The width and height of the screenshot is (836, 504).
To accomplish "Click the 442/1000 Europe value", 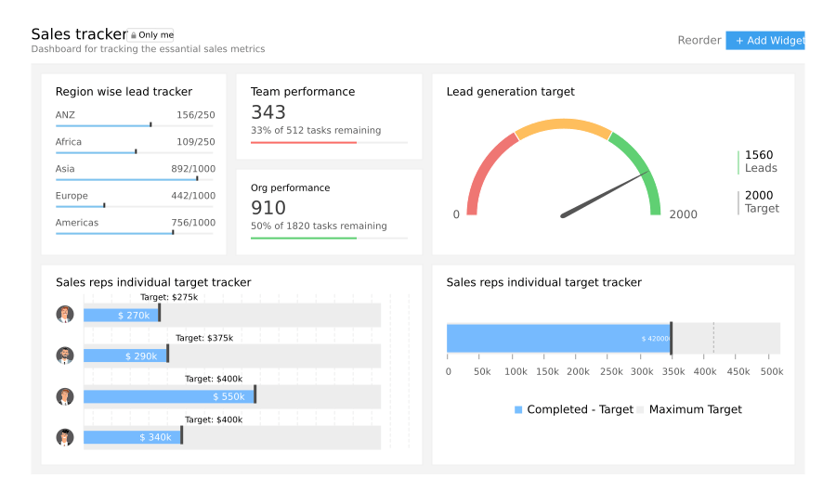I will pos(193,196).
